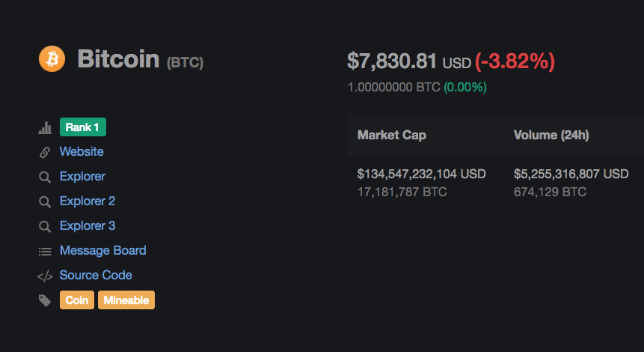
Task: Click the magnifier icon beside Explorer 3
Action: pos(45,226)
